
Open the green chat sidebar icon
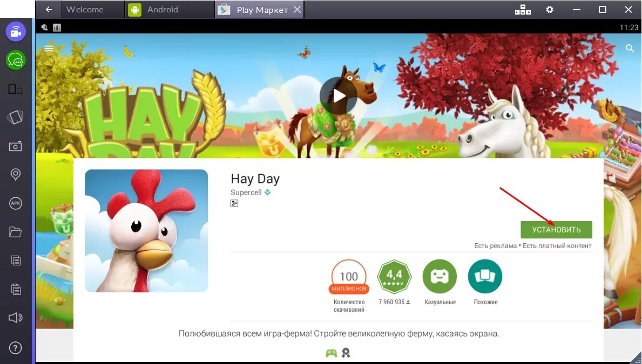coord(16,60)
